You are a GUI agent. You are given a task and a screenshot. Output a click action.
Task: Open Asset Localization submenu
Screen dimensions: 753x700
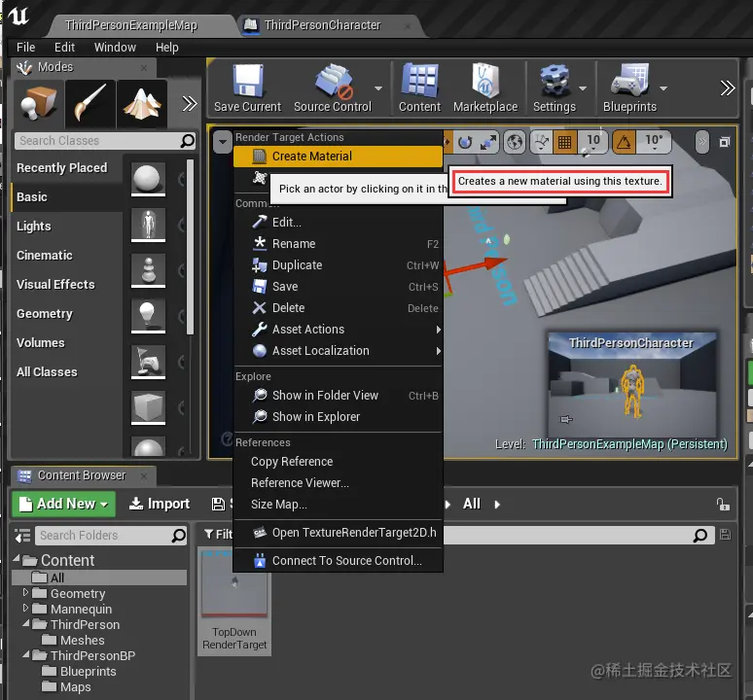click(x=338, y=351)
